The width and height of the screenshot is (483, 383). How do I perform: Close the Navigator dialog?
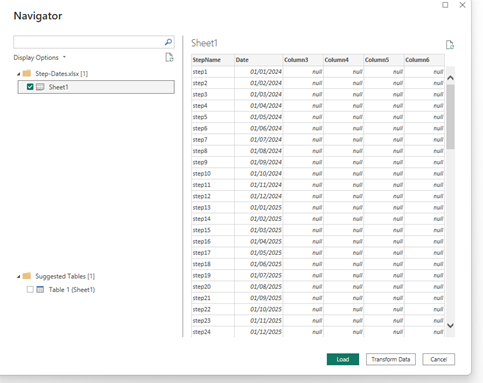coord(462,5)
